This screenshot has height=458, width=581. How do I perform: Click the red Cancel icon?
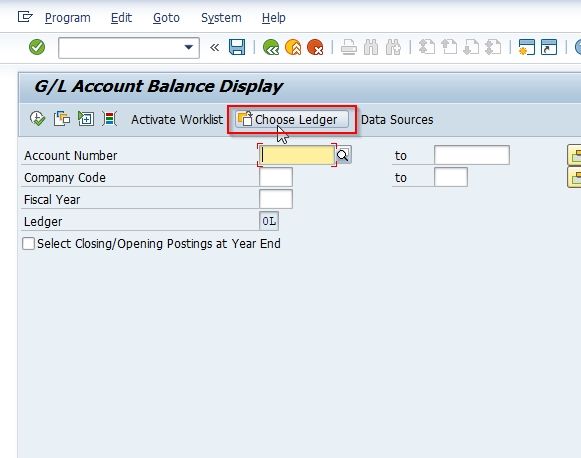[x=315, y=47]
